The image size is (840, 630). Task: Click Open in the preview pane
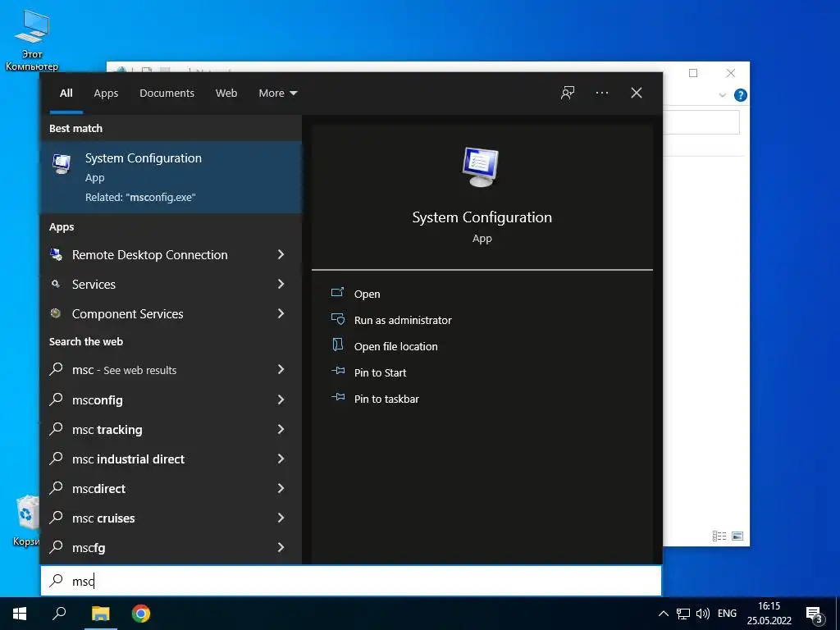click(367, 294)
